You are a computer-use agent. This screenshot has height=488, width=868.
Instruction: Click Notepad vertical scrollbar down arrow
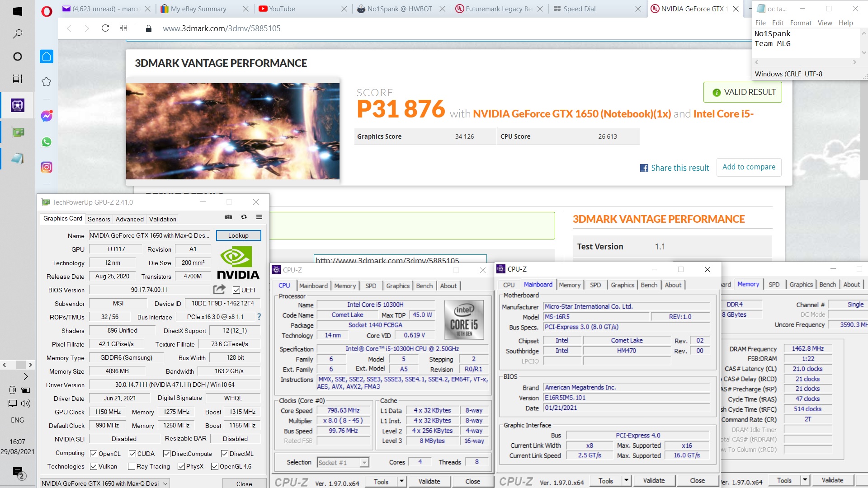864,52
